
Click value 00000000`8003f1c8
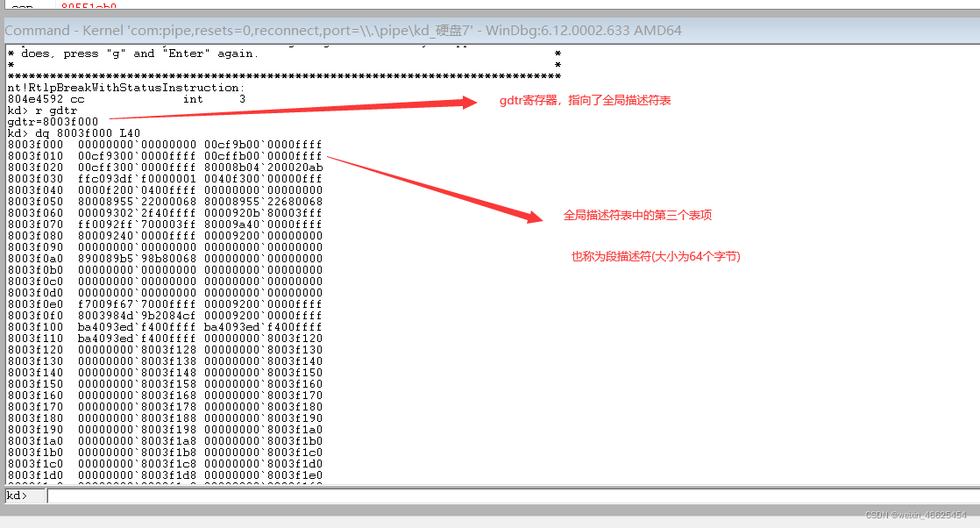(137, 464)
